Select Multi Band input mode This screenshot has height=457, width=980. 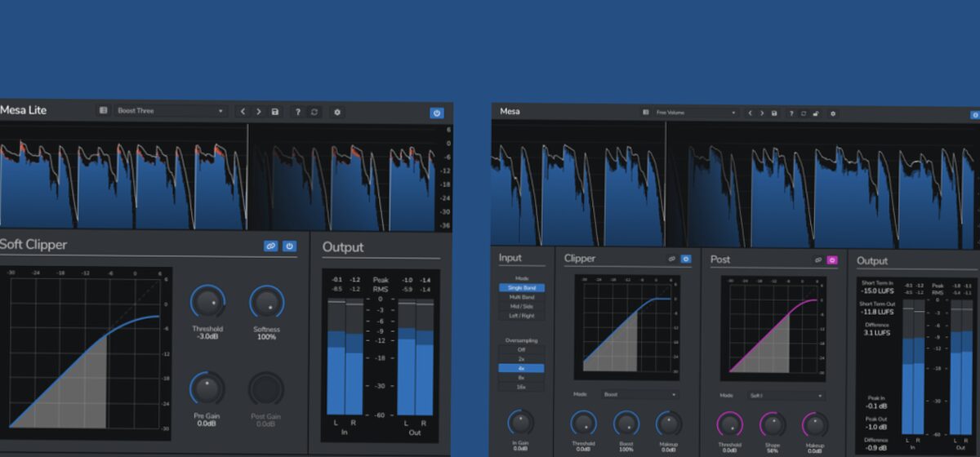click(521, 298)
